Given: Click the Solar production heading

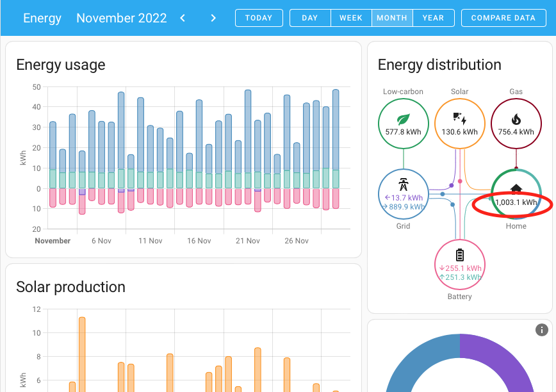Looking at the screenshot, I should [x=70, y=287].
